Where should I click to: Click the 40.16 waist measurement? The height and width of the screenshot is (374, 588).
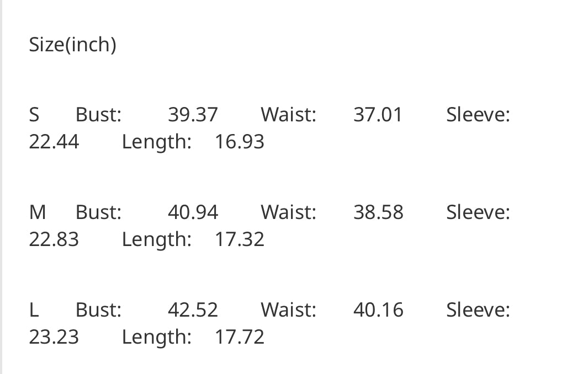click(378, 310)
